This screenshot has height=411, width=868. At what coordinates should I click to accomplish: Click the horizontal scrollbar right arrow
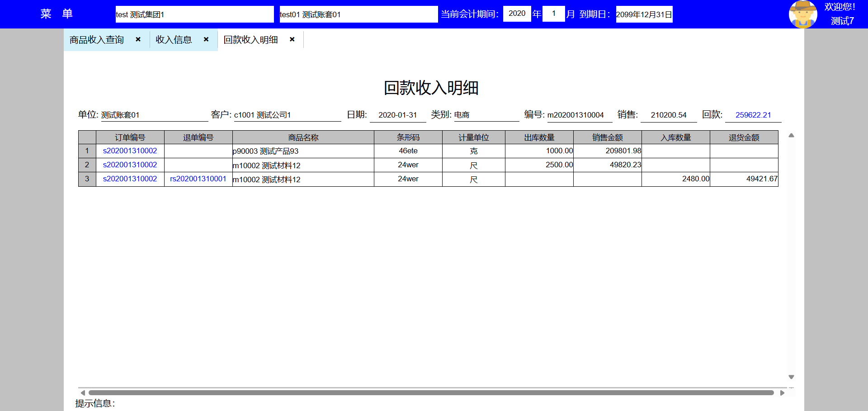click(782, 392)
